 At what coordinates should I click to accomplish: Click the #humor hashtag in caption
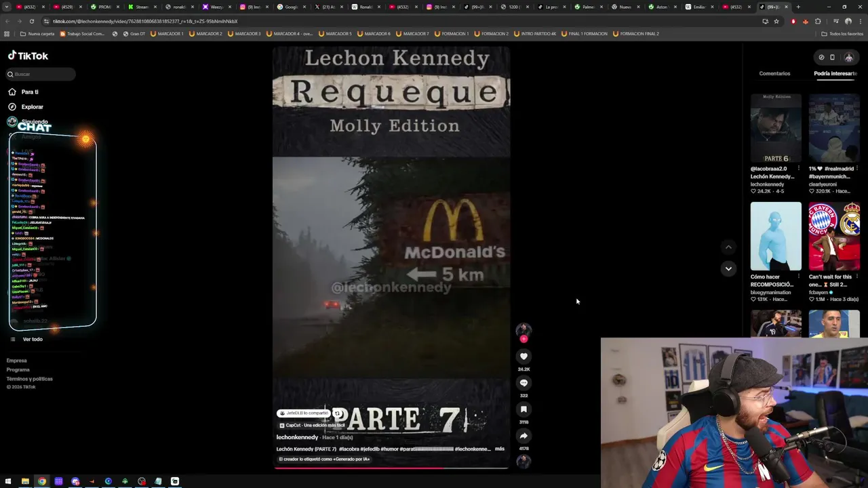click(389, 449)
